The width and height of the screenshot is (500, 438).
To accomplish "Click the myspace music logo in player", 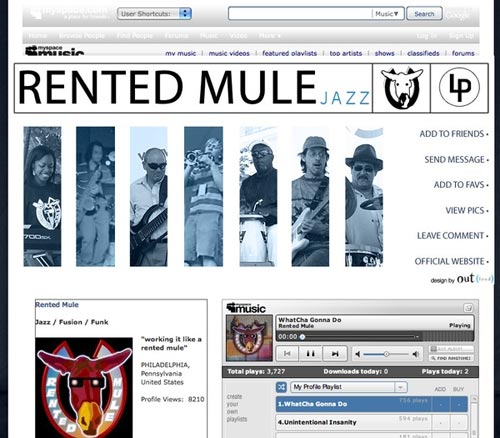I will [246, 308].
